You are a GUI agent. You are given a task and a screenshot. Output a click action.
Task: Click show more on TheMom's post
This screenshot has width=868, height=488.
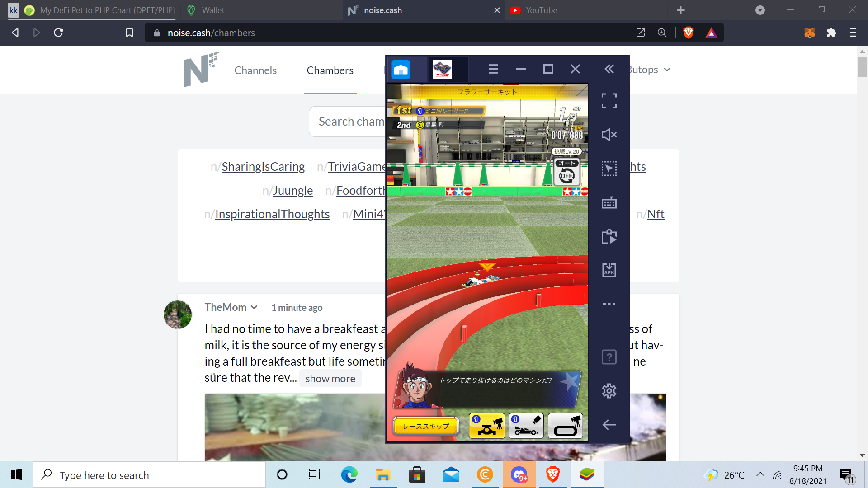tap(330, 379)
